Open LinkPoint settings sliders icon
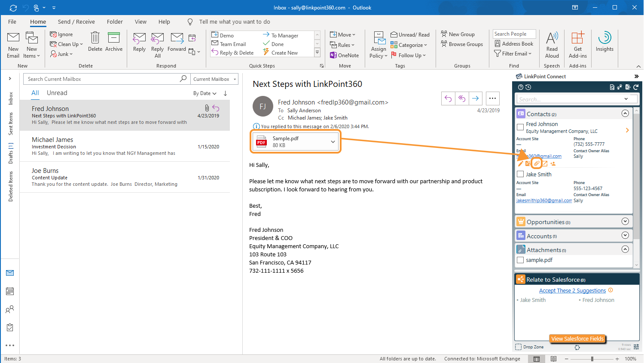Image resolution: width=644 pixels, height=363 pixels. point(636,347)
